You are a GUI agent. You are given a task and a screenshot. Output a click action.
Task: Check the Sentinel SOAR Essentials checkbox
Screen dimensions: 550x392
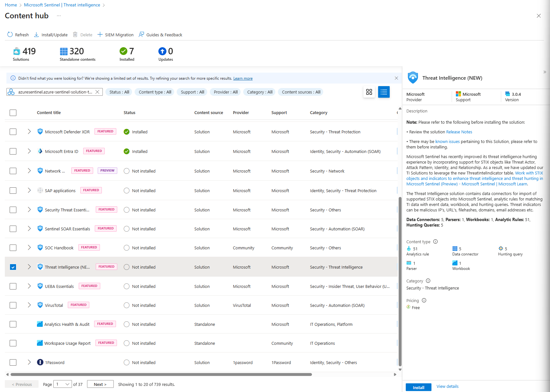coord(13,229)
